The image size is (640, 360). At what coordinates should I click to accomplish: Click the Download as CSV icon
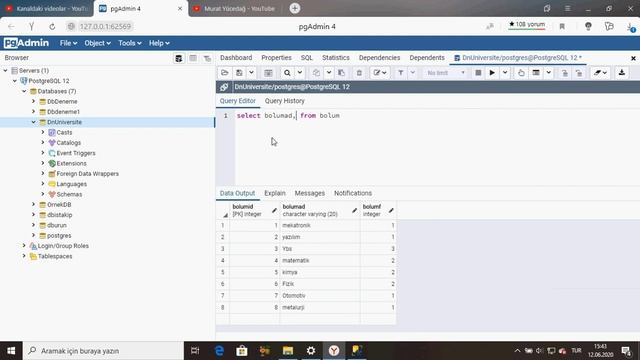pos(622,73)
